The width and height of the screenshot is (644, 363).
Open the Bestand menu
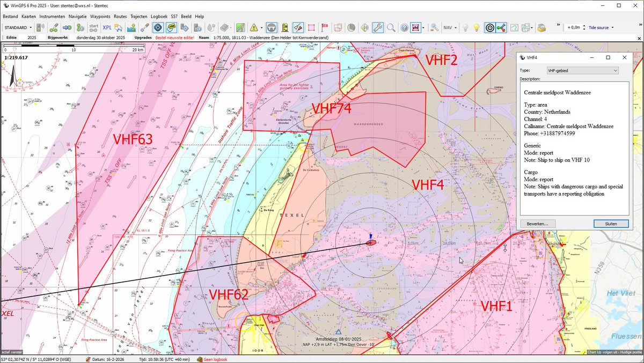click(x=10, y=17)
